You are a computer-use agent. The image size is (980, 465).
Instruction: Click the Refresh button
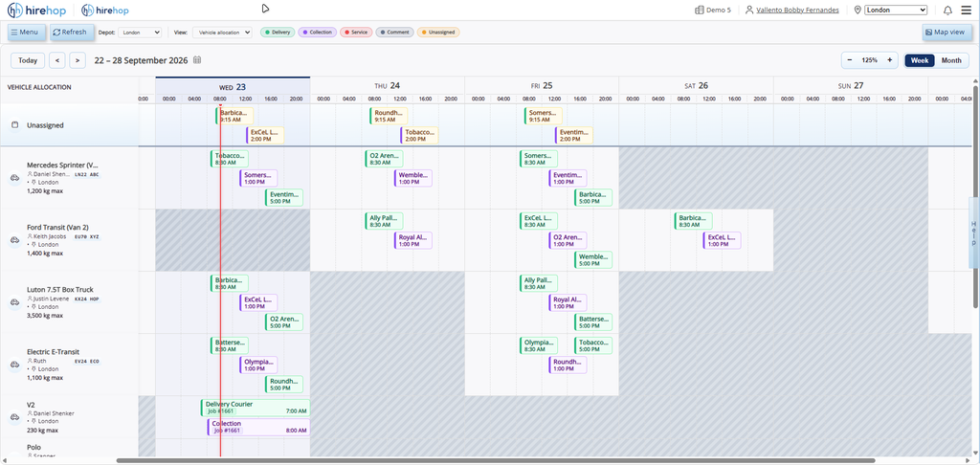click(72, 32)
